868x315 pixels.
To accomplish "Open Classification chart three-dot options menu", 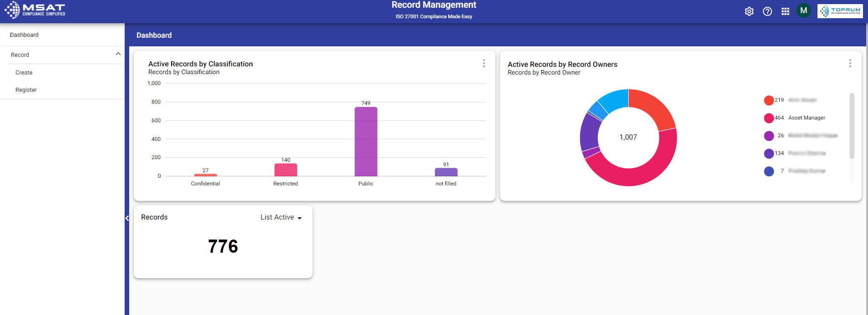I will pyautogui.click(x=484, y=63).
